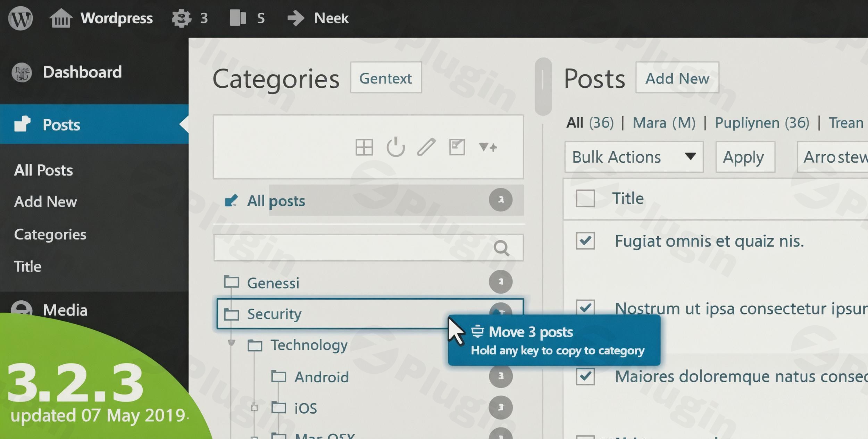The width and height of the screenshot is (868, 439).
Task: Click the Android folder icon
Action: (278, 376)
